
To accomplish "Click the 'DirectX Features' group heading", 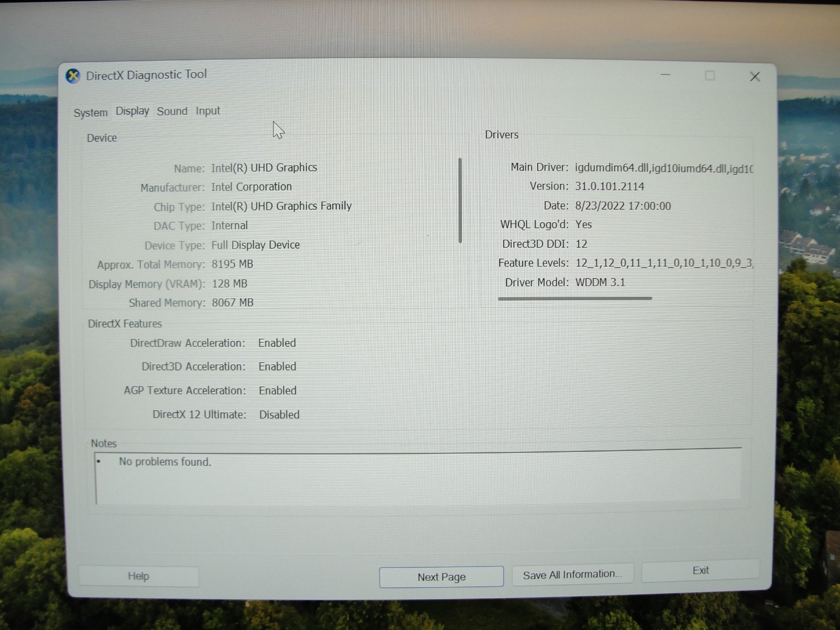I will tap(124, 324).
